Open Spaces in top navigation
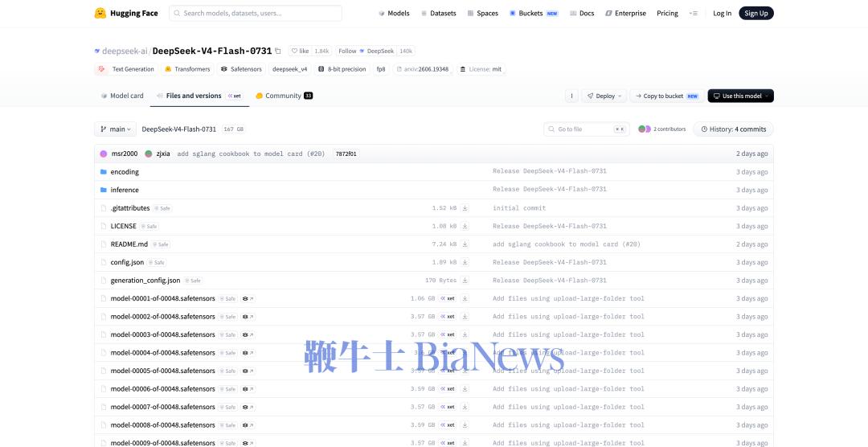Screen dimensions: 868x447 click(483, 14)
